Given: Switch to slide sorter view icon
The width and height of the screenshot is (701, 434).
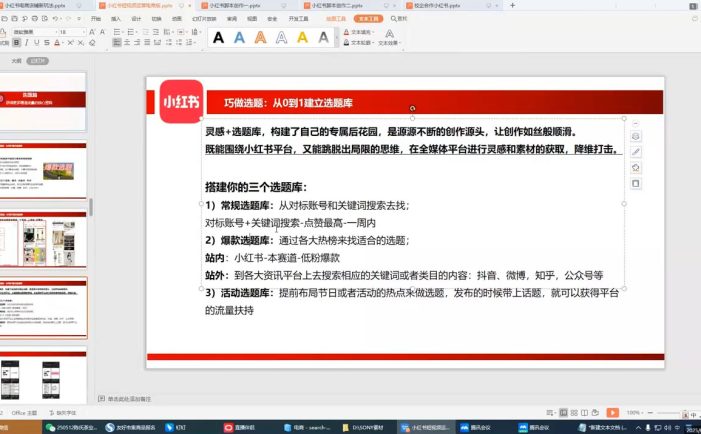Looking at the screenshot, I should [x=574, y=413].
